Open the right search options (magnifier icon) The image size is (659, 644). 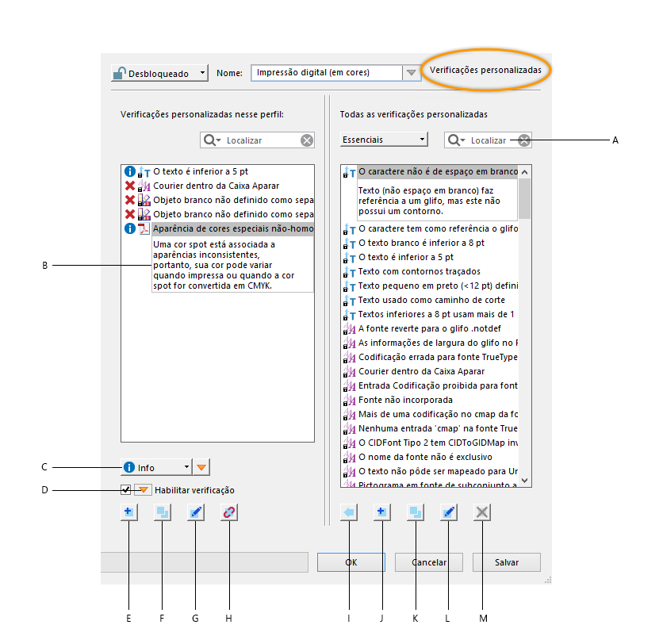[456, 140]
